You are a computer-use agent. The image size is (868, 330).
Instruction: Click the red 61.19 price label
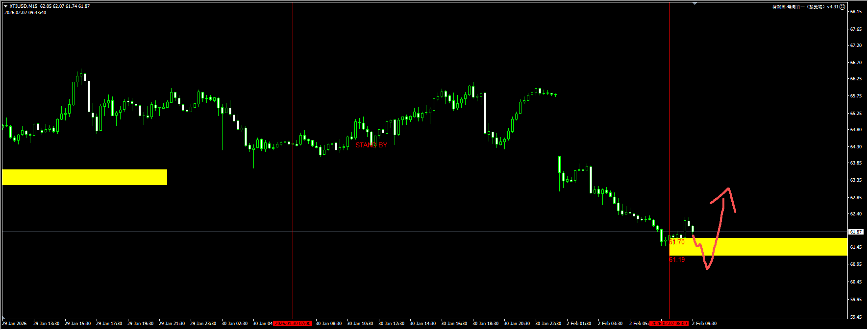(677, 259)
